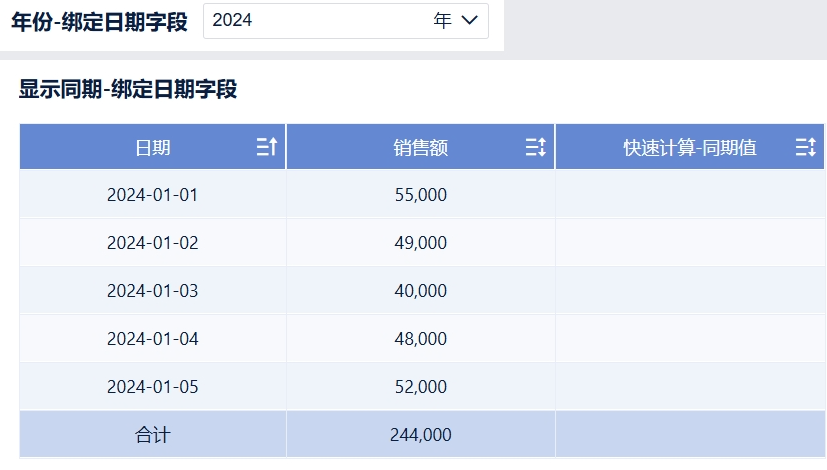Click the 2024-01-01 date cell
The image size is (827, 470).
coord(152,195)
